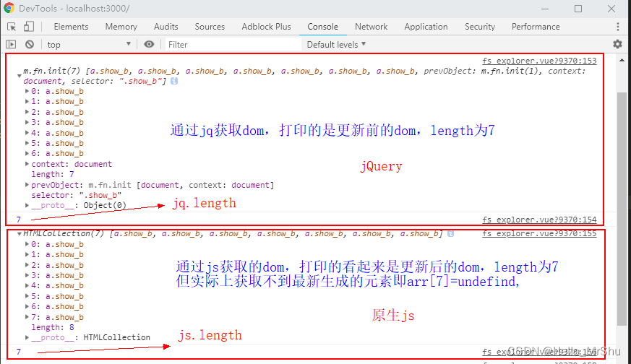Click the selector: ".show_b" property
The width and height of the screenshot is (631, 364).
(x=77, y=195)
